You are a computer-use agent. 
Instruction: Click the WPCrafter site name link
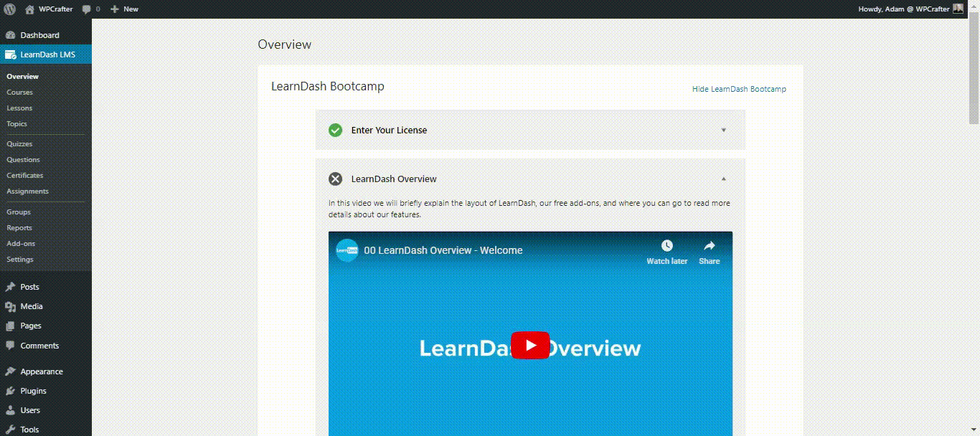[55, 9]
